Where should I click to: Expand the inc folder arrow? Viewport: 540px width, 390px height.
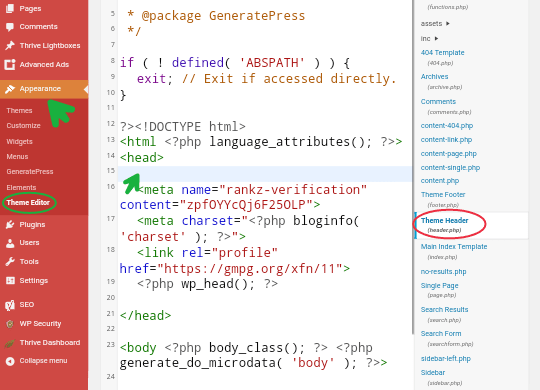pyautogui.click(x=436, y=39)
